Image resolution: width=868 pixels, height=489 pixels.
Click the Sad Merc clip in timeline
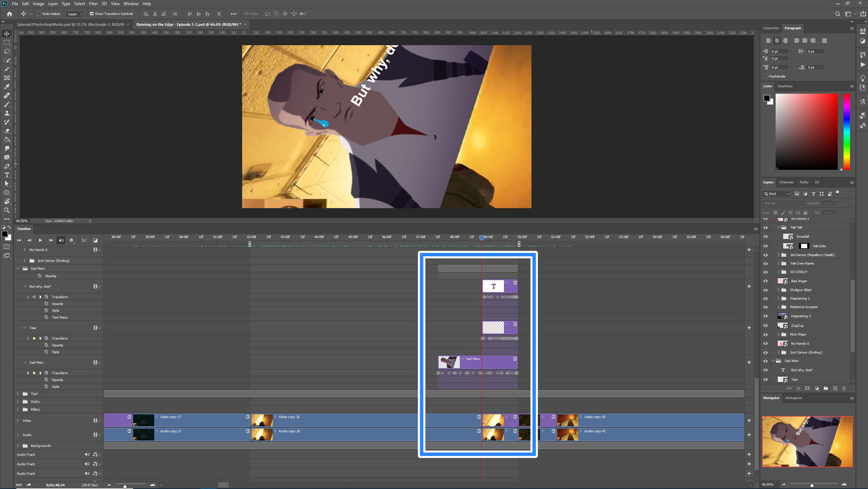[477, 362]
